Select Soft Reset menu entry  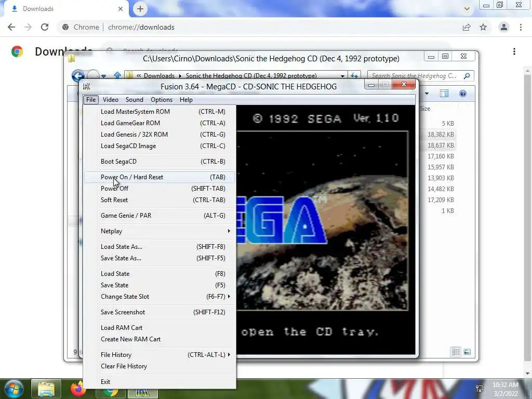159,200
